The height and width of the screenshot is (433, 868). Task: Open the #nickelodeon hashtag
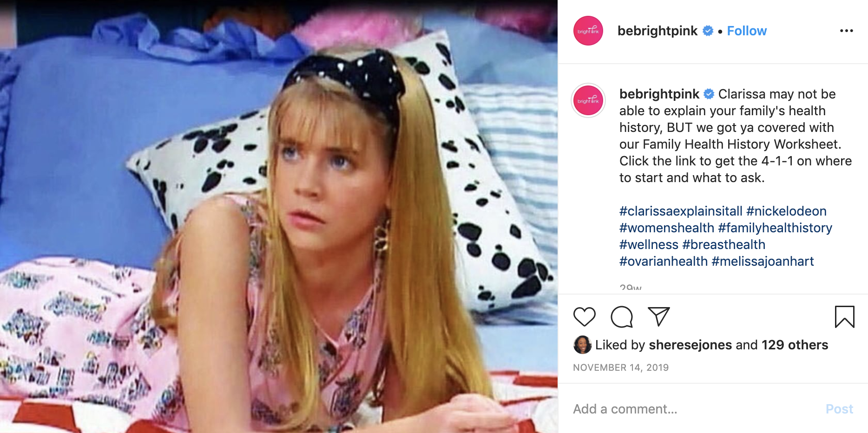pos(786,211)
